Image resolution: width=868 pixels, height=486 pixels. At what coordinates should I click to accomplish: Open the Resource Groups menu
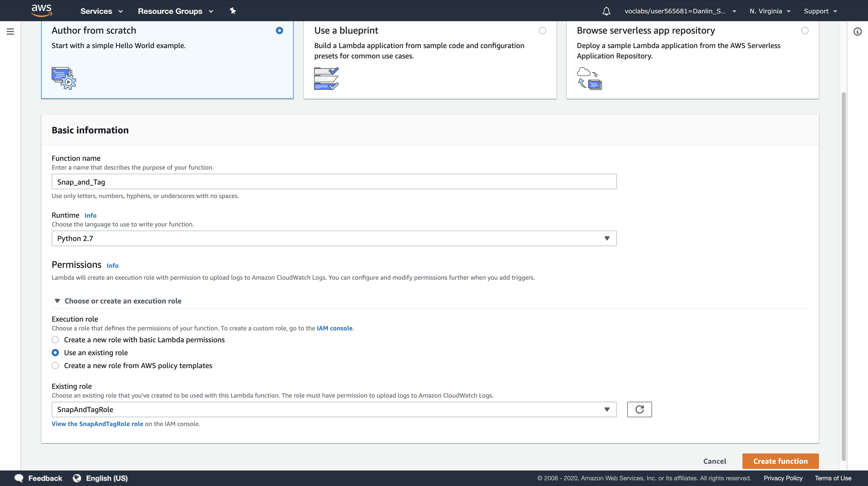click(x=175, y=11)
